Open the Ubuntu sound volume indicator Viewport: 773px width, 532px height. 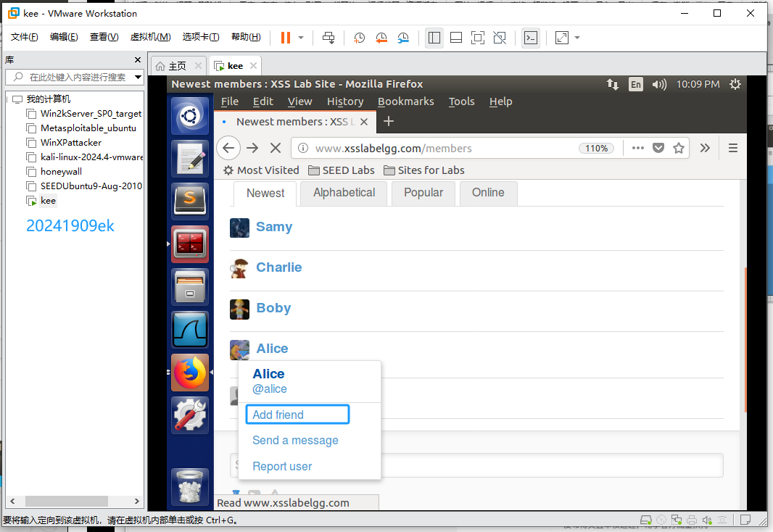(x=659, y=84)
